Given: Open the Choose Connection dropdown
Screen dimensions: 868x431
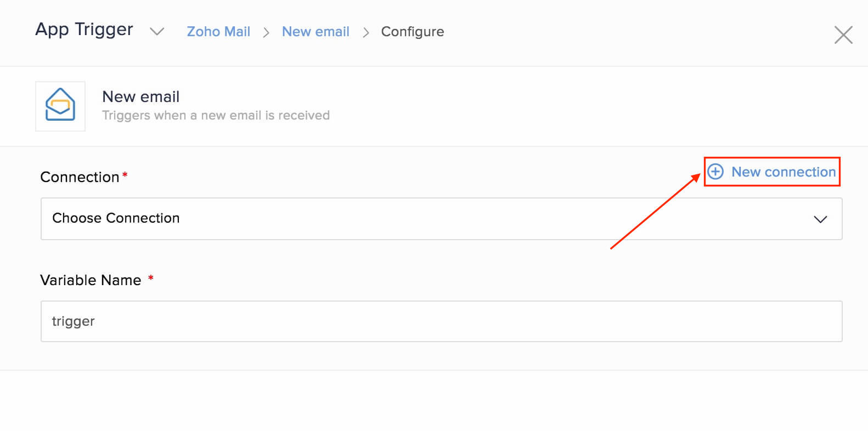Looking at the screenshot, I should [x=384, y=219].
